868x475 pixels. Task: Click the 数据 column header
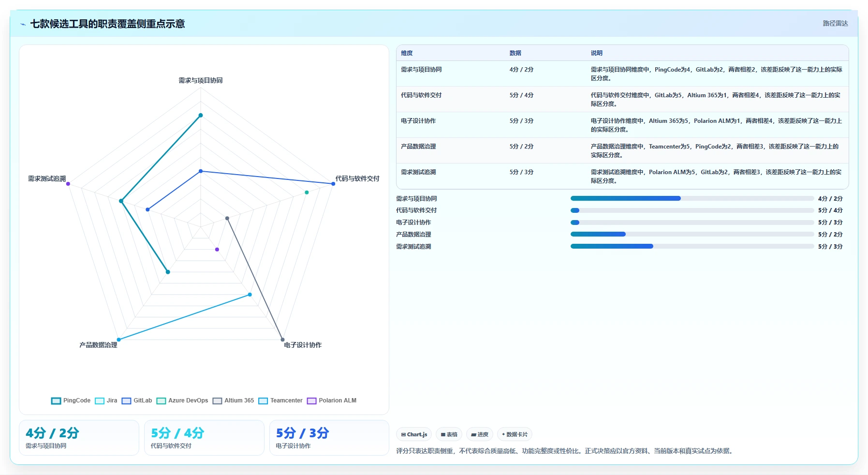pyautogui.click(x=515, y=53)
